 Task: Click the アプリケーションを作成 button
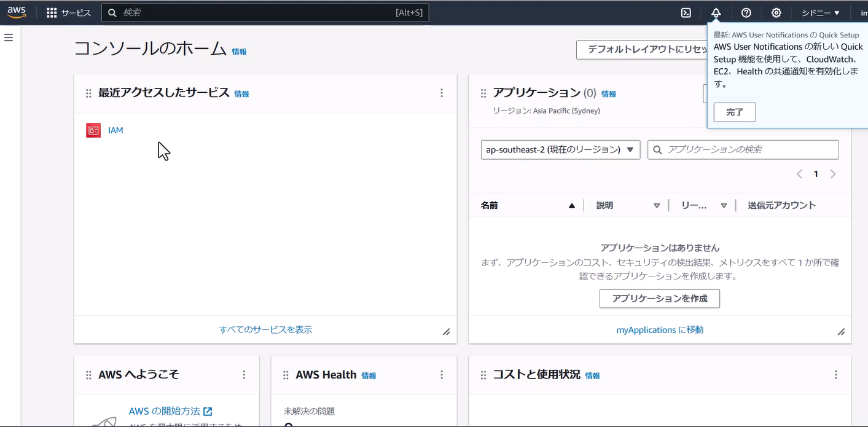(x=660, y=299)
